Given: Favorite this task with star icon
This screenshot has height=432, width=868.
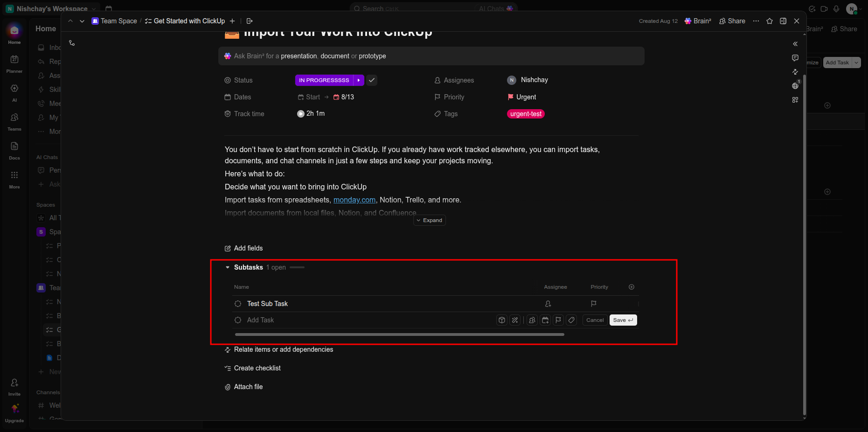Looking at the screenshot, I should tap(770, 21).
